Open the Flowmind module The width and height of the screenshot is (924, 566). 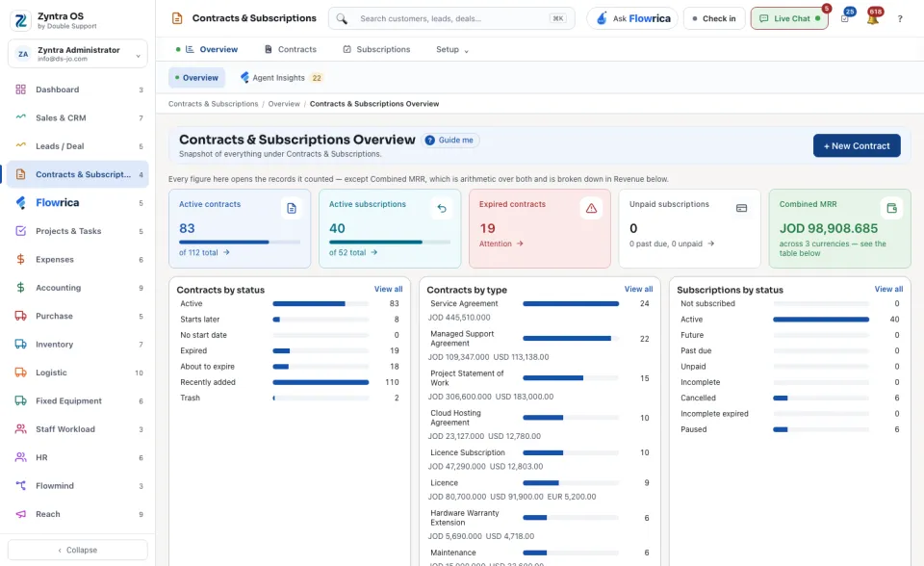(78, 486)
